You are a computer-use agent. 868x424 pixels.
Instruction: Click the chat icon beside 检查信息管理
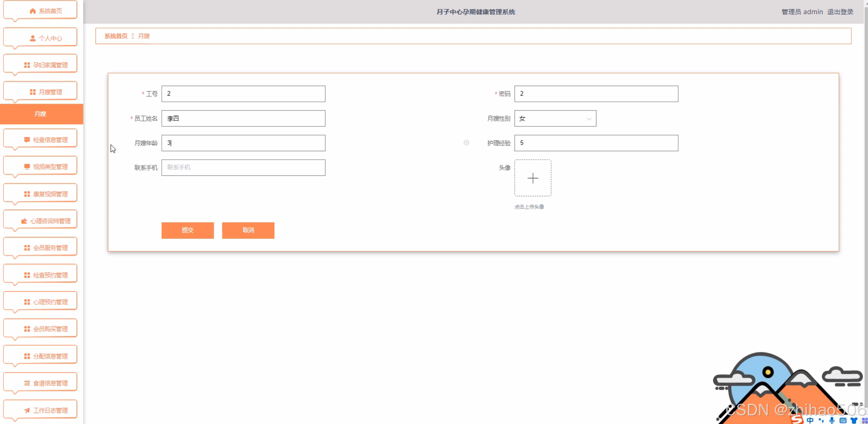point(27,140)
